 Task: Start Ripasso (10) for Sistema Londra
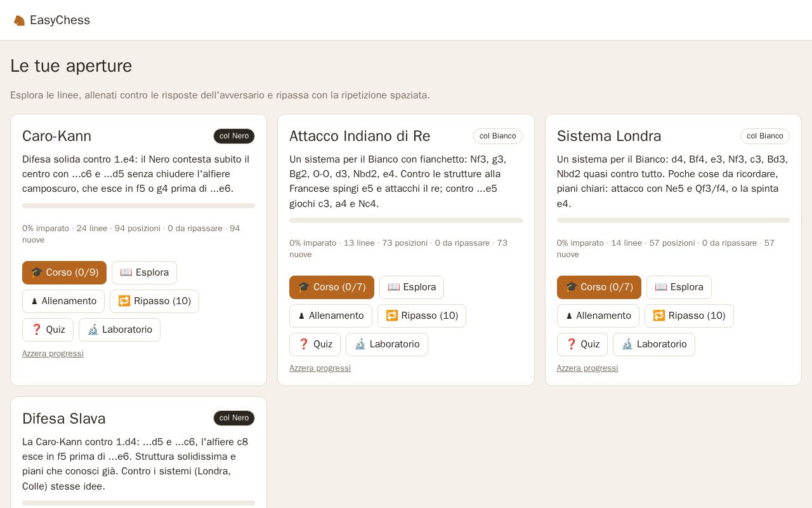coord(689,316)
